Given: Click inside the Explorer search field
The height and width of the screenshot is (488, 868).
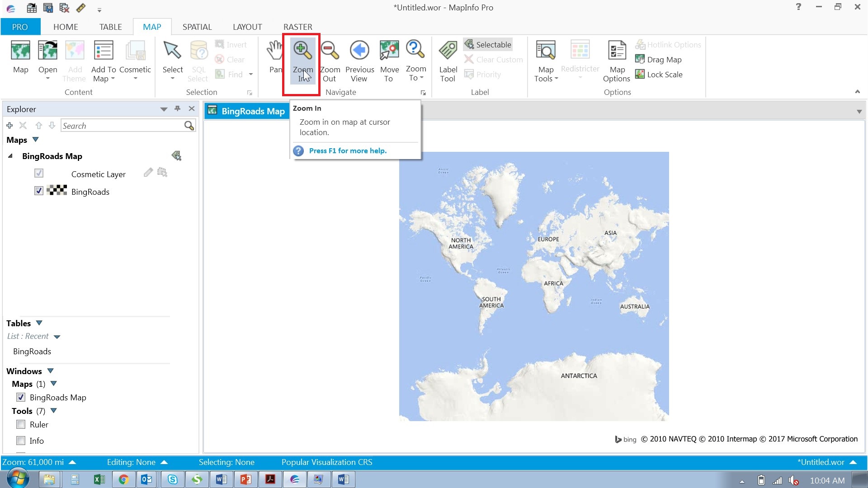Looking at the screenshot, I should (x=122, y=125).
